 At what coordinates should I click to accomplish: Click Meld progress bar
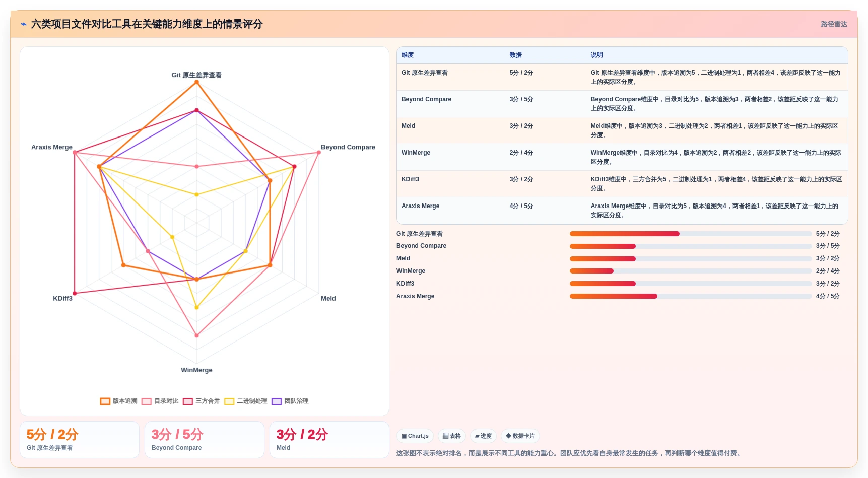click(691, 259)
